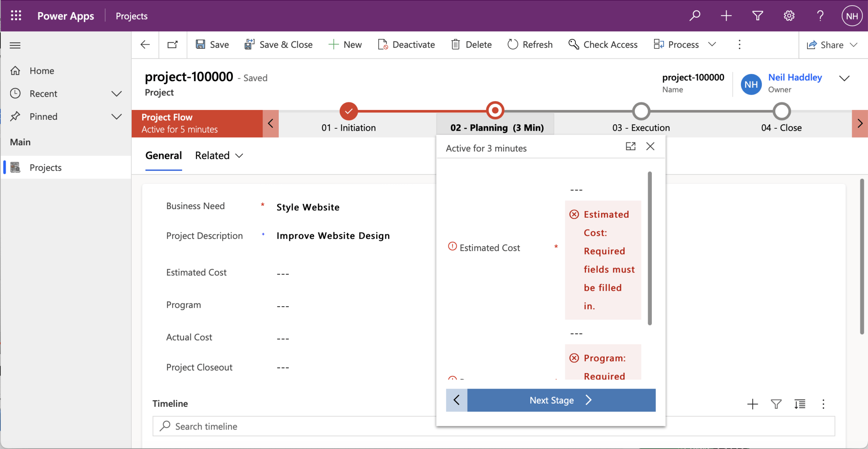Open the Neil Haddley owner link
This screenshot has height=449, width=868.
(794, 77)
